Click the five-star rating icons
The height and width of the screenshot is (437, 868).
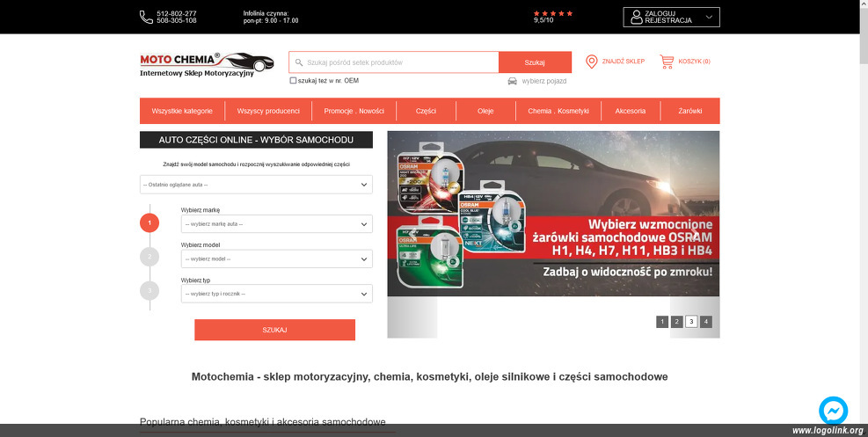click(x=553, y=13)
